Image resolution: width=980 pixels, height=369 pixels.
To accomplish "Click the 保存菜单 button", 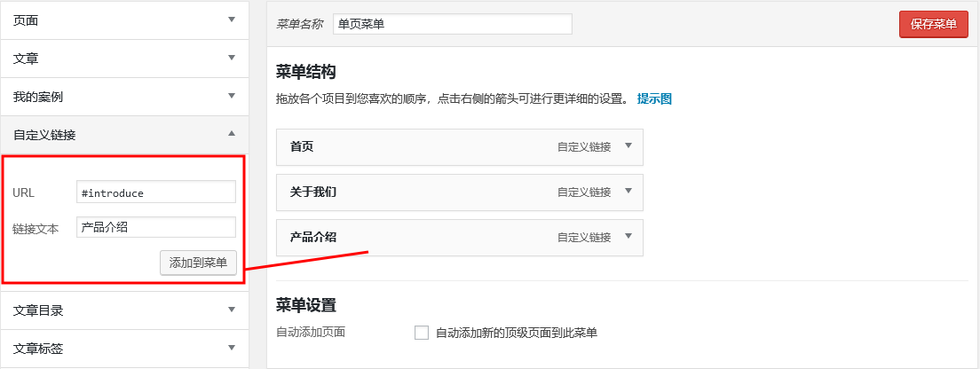I will coord(933,24).
